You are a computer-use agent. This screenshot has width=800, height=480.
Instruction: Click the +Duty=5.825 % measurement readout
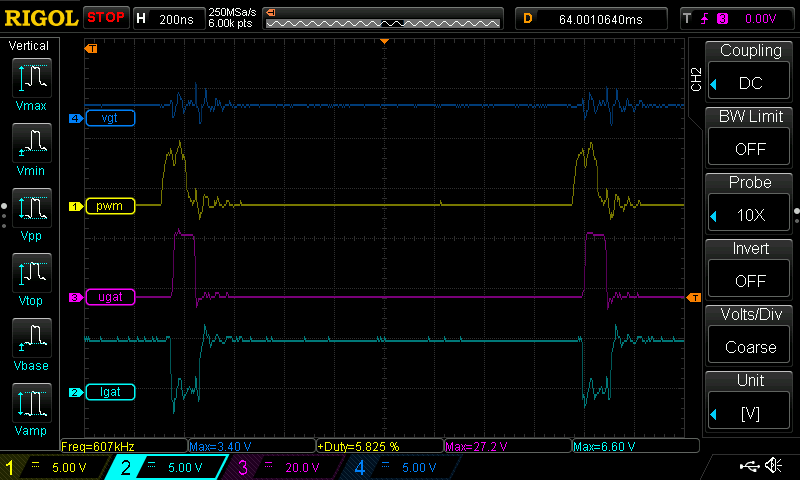click(x=380, y=446)
